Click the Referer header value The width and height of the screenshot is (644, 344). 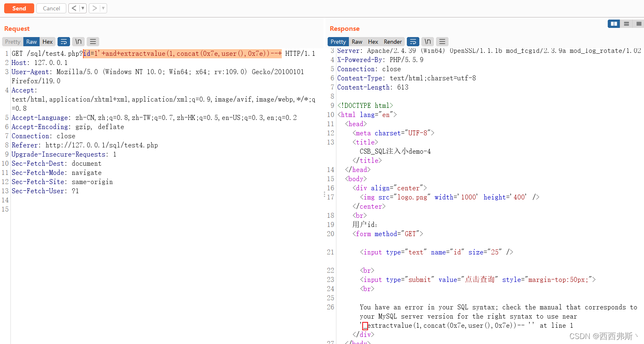[x=102, y=145]
